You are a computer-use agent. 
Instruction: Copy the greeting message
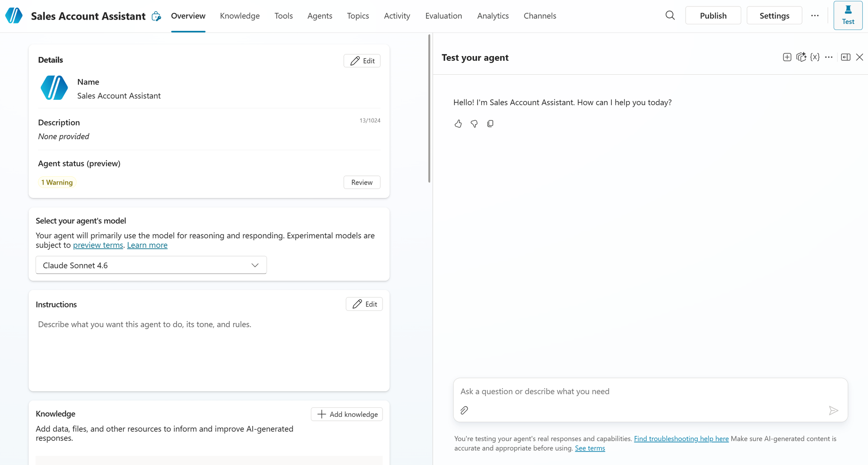490,124
